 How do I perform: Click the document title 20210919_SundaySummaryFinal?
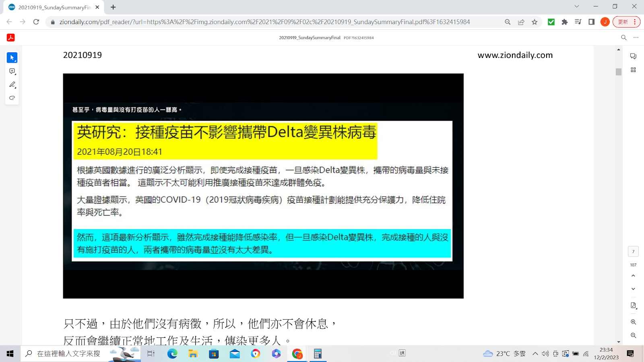pos(310,38)
